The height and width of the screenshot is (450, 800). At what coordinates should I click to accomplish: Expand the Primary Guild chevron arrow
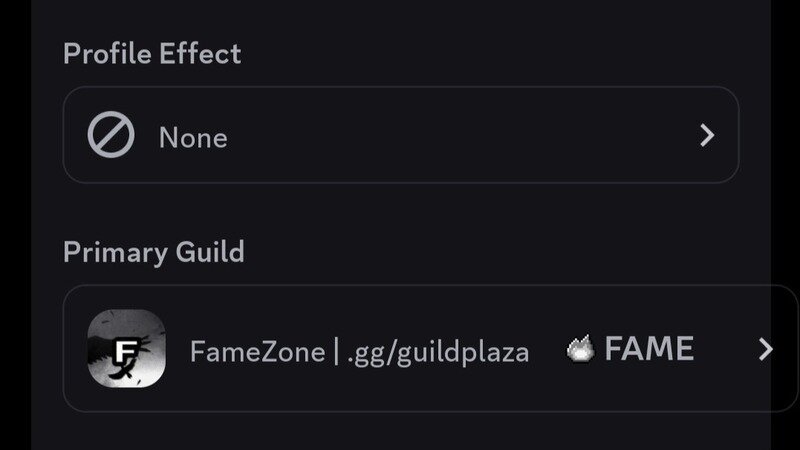(x=765, y=349)
